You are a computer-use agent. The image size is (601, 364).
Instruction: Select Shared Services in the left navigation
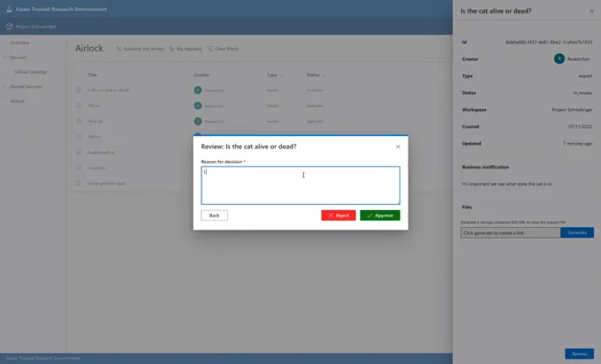coord(26,87)
